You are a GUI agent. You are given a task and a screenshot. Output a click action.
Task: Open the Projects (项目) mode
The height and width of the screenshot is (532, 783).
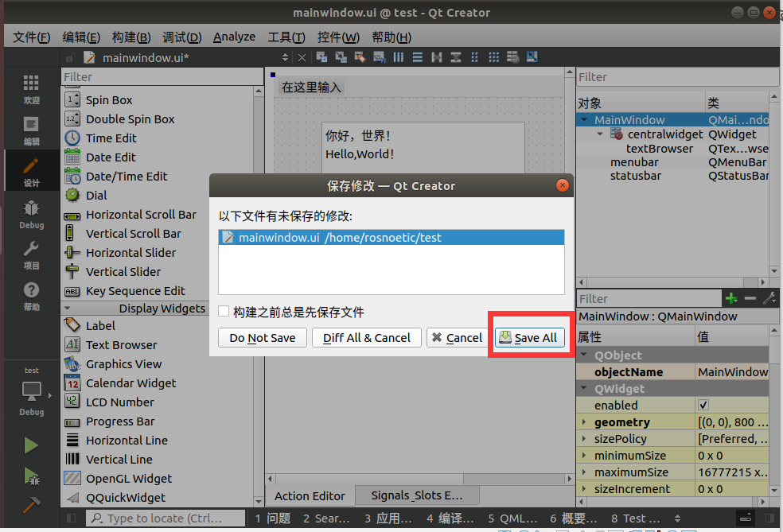(32, 255)
